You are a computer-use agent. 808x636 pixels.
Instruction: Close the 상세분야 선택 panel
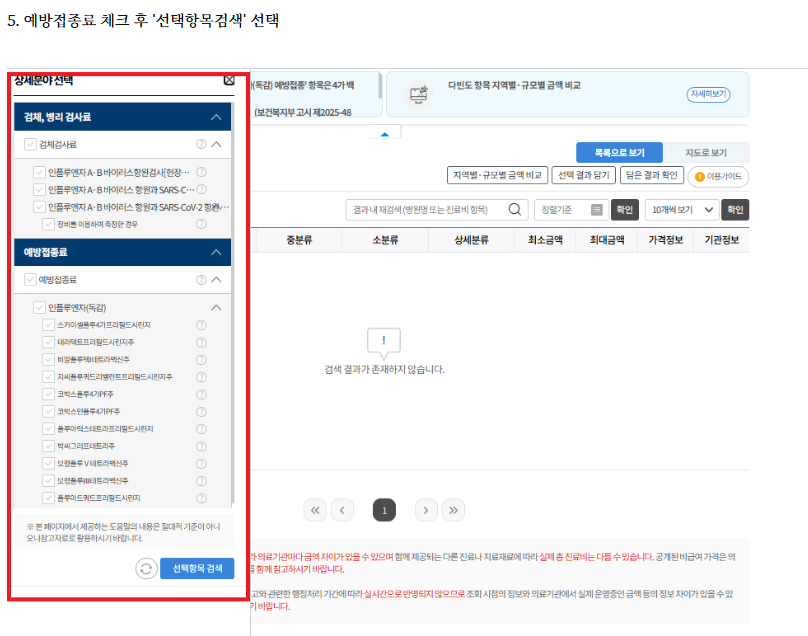pos(229,80)
